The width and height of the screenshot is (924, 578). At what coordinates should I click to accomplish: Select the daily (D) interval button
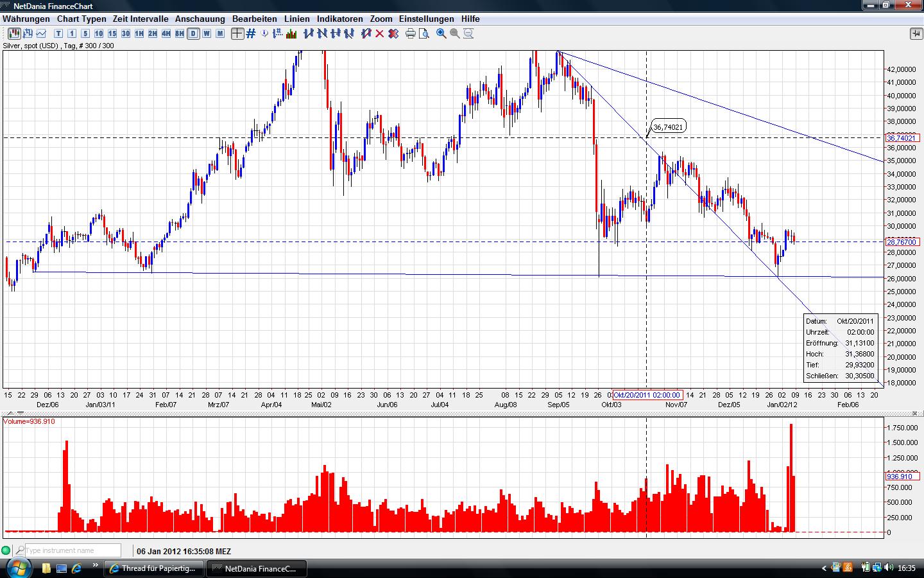[x=193, y=33]
